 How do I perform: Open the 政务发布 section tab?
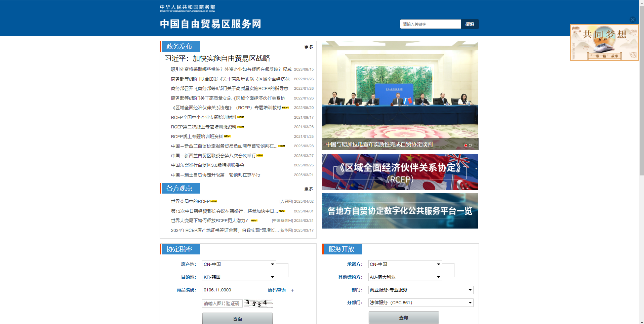click(180, 46)
